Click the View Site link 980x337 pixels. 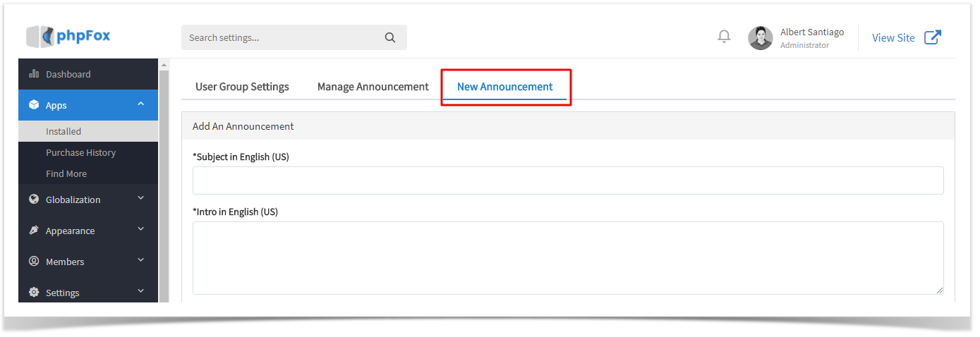click(x=893, y=38)
